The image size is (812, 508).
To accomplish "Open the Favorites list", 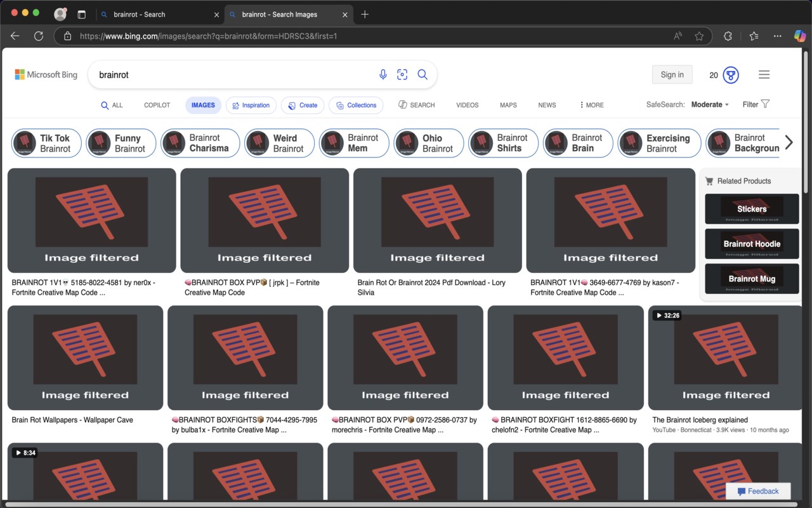I will (x=754, y=36).
